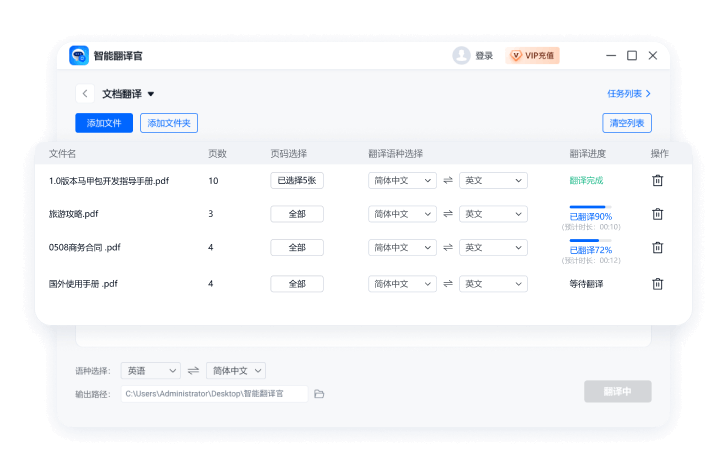Viewport: 728px width, 470px height.
Task: Open the 任务列表 task list link
Action: pyautogui.click(x=629, y=94)
